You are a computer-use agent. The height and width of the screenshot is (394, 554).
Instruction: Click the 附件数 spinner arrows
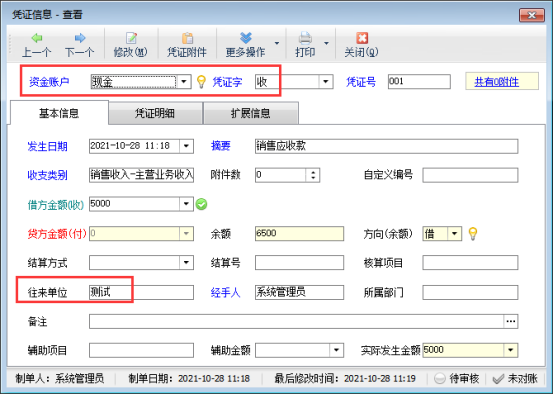pos(313,175)
